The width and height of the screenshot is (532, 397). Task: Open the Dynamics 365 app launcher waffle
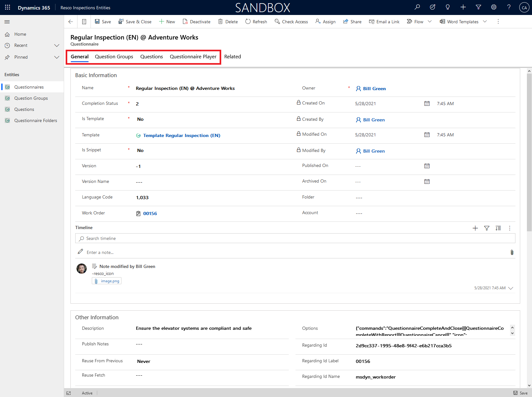pyautogui.click(x=8, y=7)
